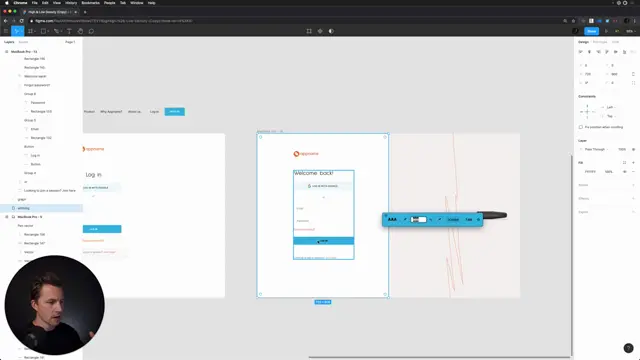Click the blue Share button
Screen dimensions: 640x360
tap(591, 31)
